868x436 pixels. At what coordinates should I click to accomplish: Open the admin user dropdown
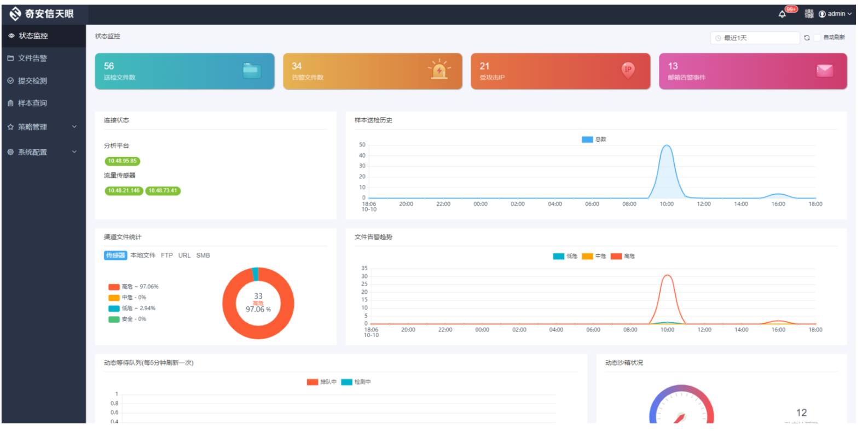(836, 14)
